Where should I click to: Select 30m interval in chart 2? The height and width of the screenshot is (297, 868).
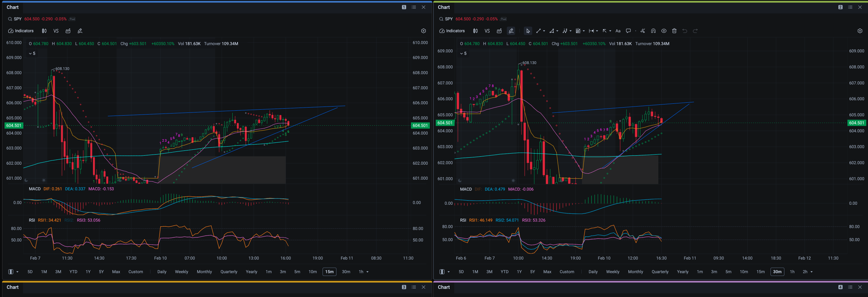777,272
